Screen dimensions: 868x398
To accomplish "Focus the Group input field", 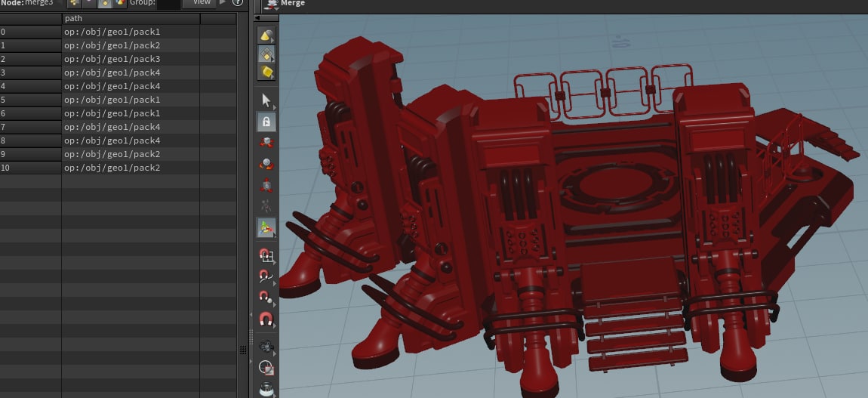I will tap(169, 3).
